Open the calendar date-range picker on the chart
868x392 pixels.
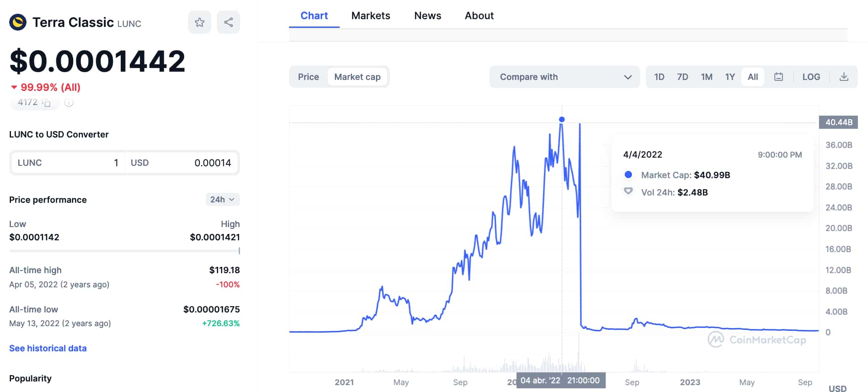point(779,77)
